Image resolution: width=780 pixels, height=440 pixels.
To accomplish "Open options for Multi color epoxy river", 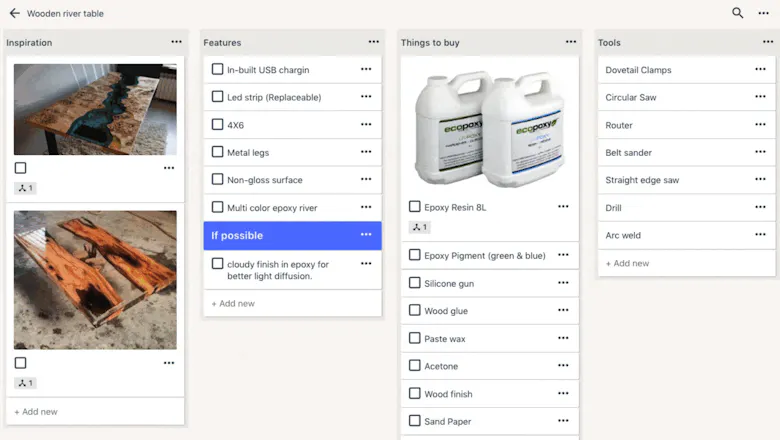I will 366,207.
